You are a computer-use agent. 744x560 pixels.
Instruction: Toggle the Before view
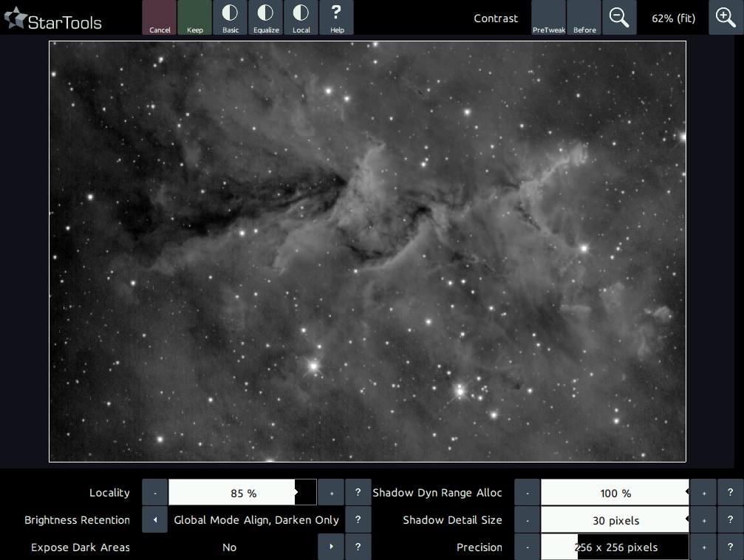point(584,18)
